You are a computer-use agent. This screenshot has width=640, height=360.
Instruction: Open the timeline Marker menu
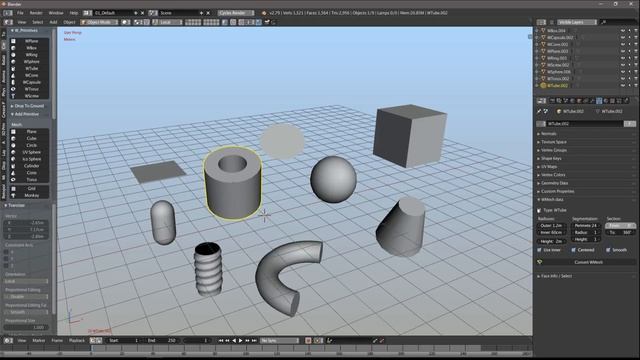point(39,340)
